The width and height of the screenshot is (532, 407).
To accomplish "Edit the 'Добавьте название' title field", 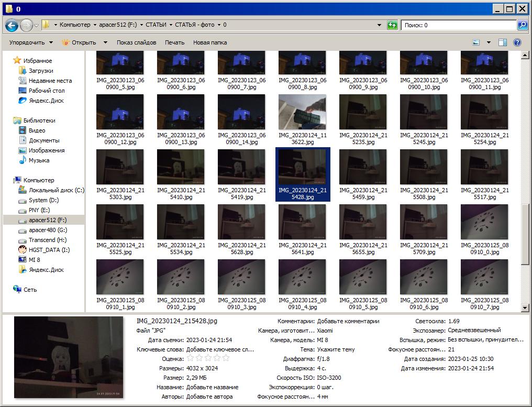I will [x=213, y=387].
